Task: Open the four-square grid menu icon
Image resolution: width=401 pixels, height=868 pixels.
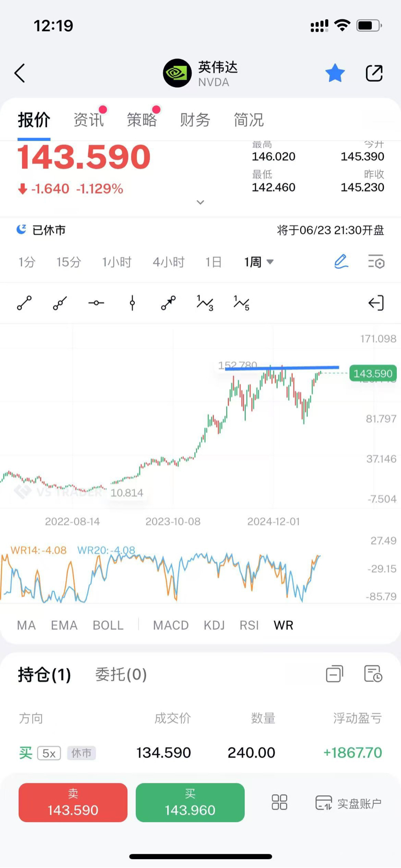Action: point(279,802)
